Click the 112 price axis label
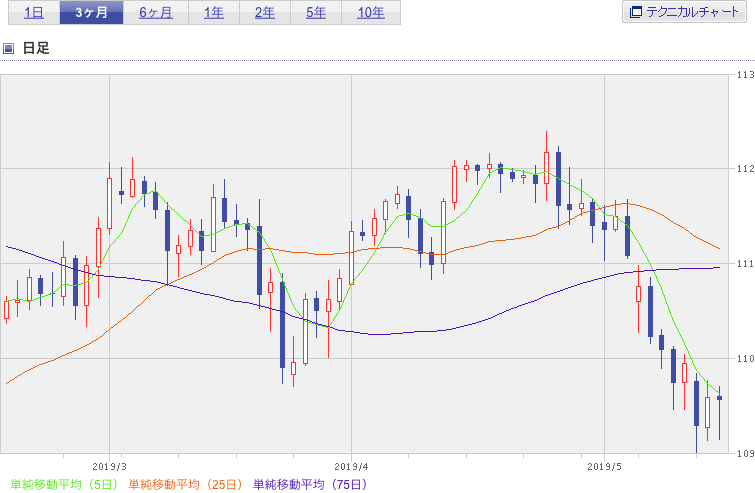 (745, 169)
